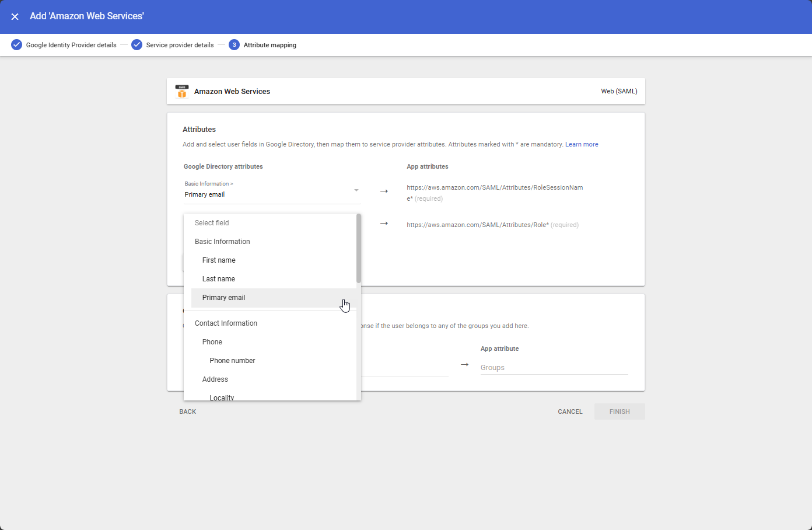The height and width of the screenshot is (530, 812).
Task: Select the Address subgroup entry
Action: point(270,379)
